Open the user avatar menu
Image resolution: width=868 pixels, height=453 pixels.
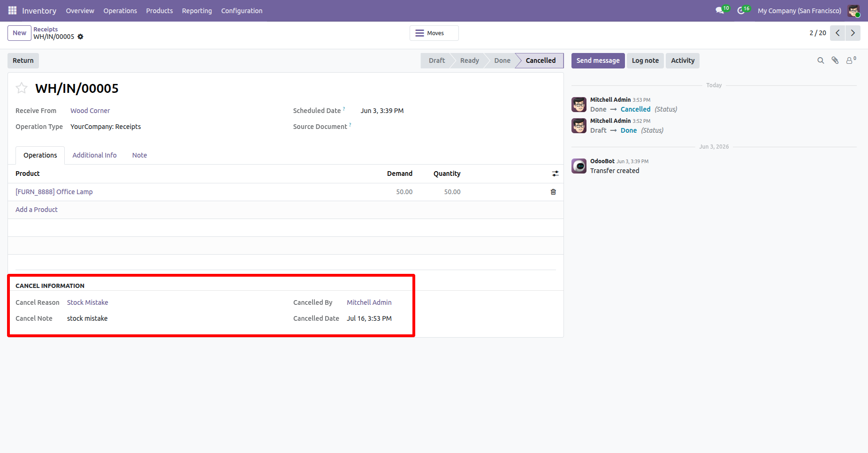853,11
